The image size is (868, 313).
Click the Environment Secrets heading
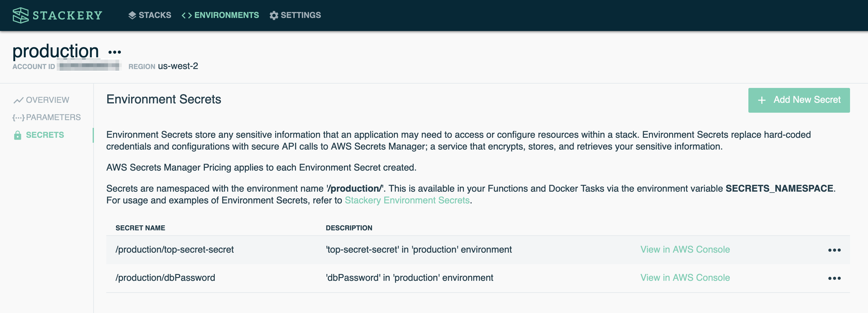(164, 99)
